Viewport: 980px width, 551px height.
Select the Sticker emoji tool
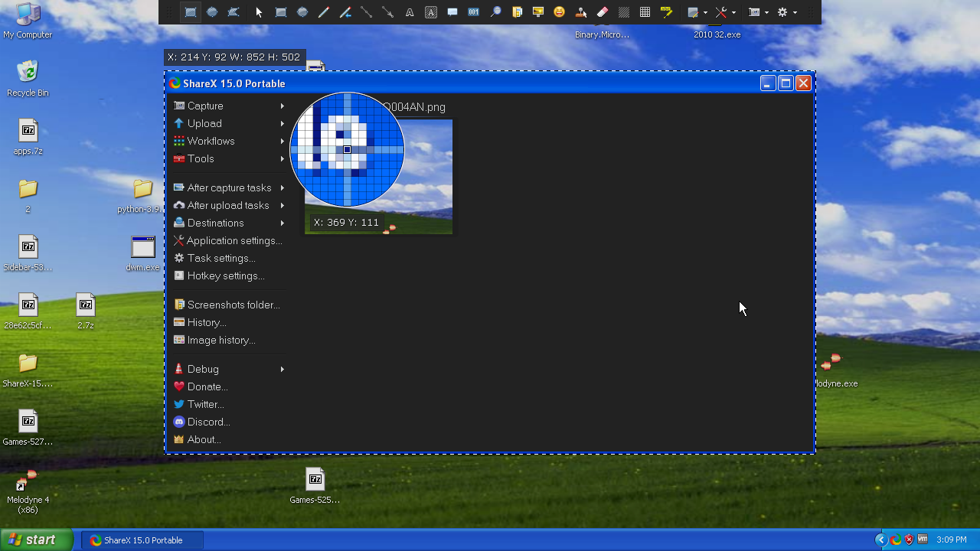click(560, 12)
